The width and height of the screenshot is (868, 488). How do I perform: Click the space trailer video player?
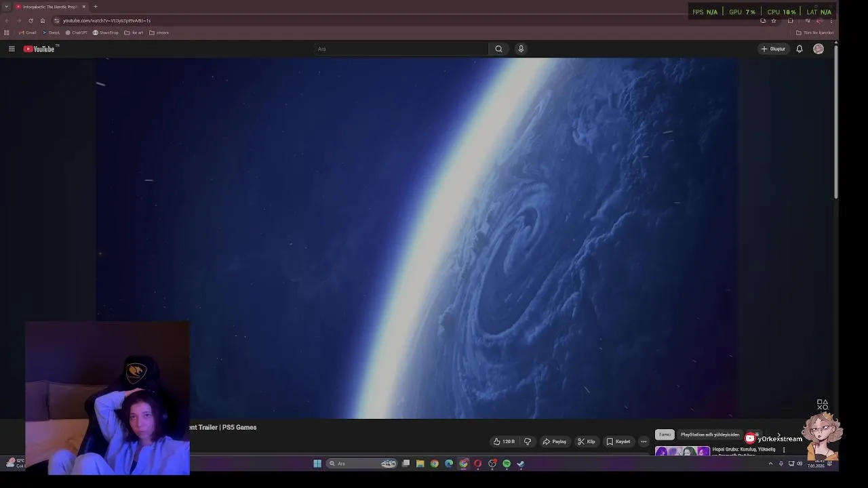click(x=417, y=238)
